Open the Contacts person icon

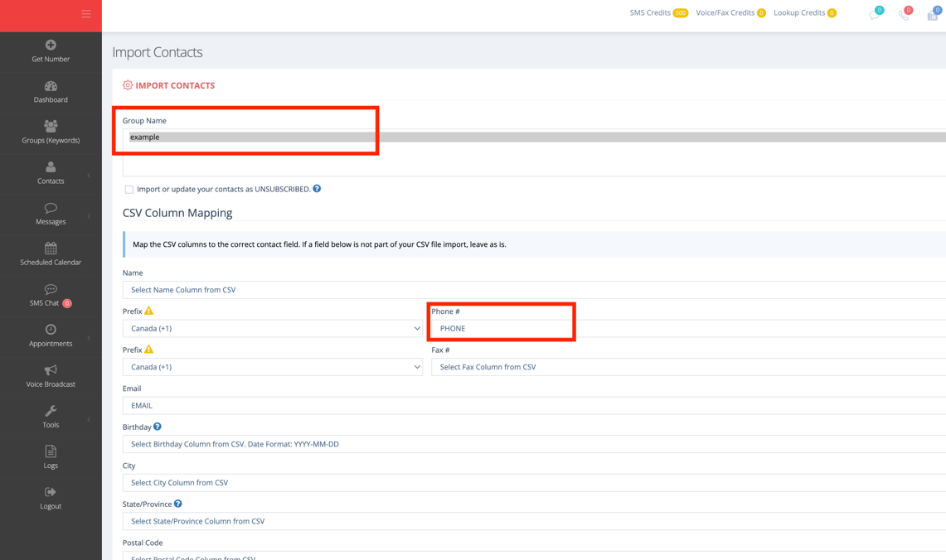[x=51, y=167]
